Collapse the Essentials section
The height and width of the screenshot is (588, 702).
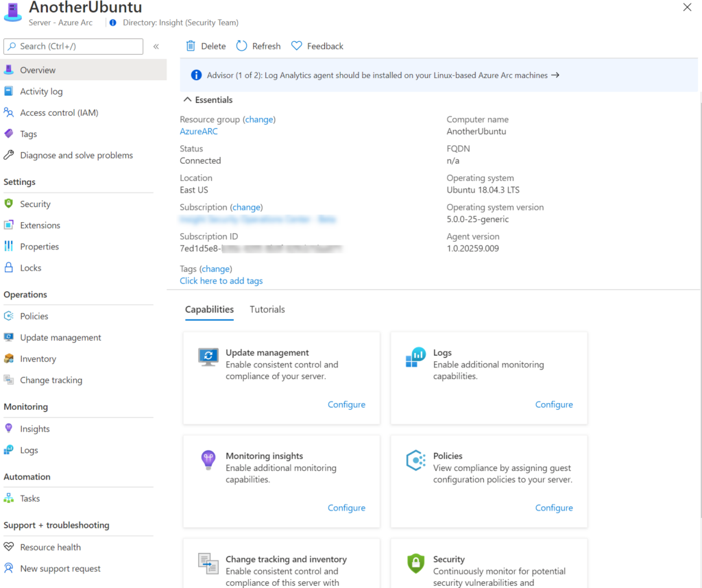tap(208, 100)
